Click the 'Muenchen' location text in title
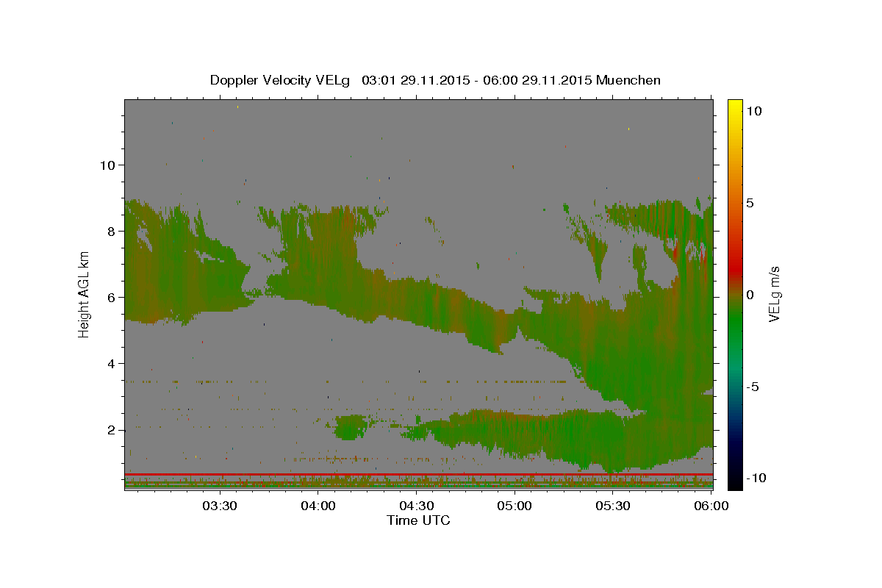 click(x=629, y=80)
